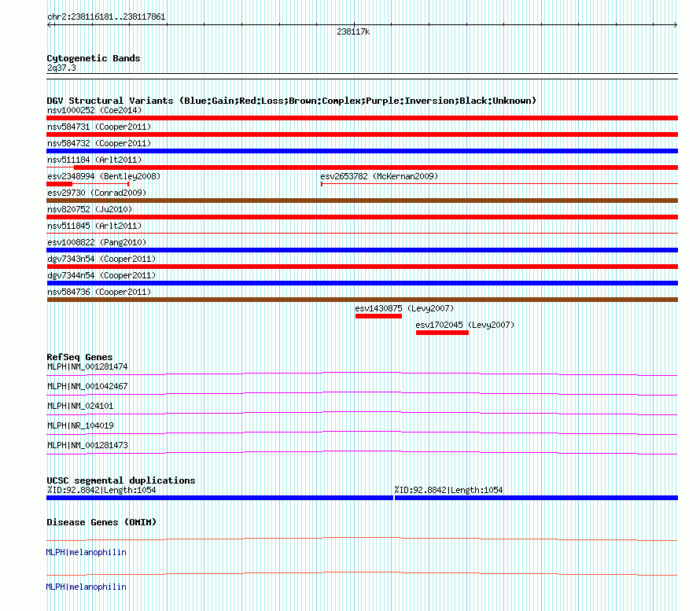Click the right arrow of the ruler

[675, 25]
